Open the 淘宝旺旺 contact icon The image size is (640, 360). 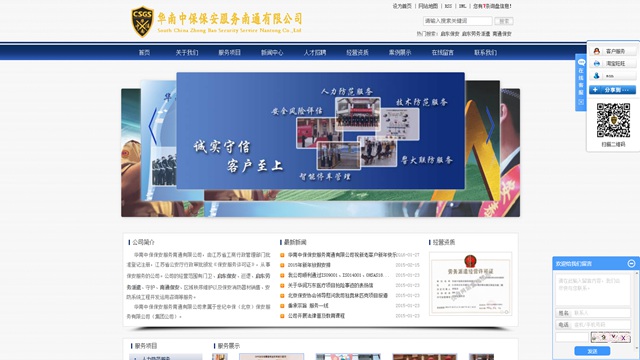(597, 63)
